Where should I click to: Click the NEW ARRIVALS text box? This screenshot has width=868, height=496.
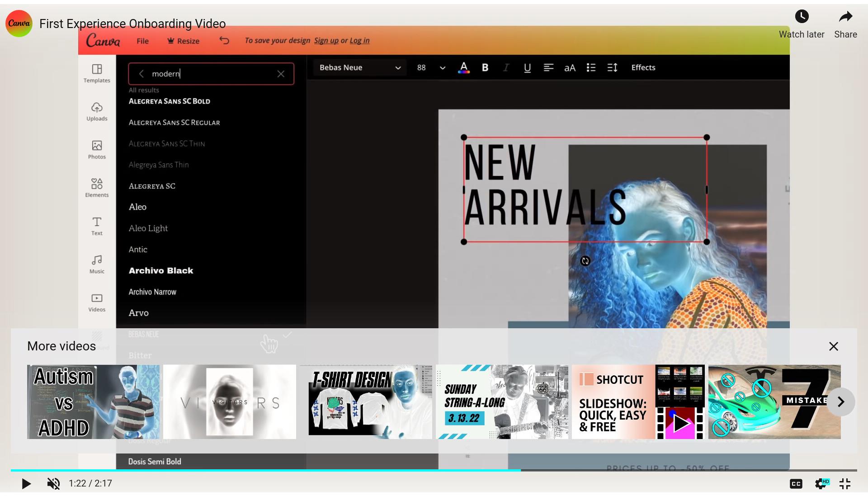(585, 189)
